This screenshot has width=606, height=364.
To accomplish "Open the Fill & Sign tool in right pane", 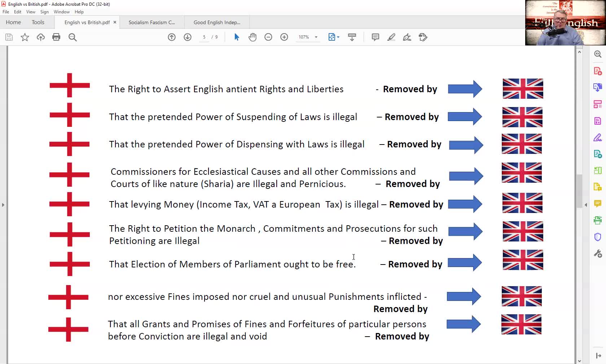I will click(x=598, y=137).
